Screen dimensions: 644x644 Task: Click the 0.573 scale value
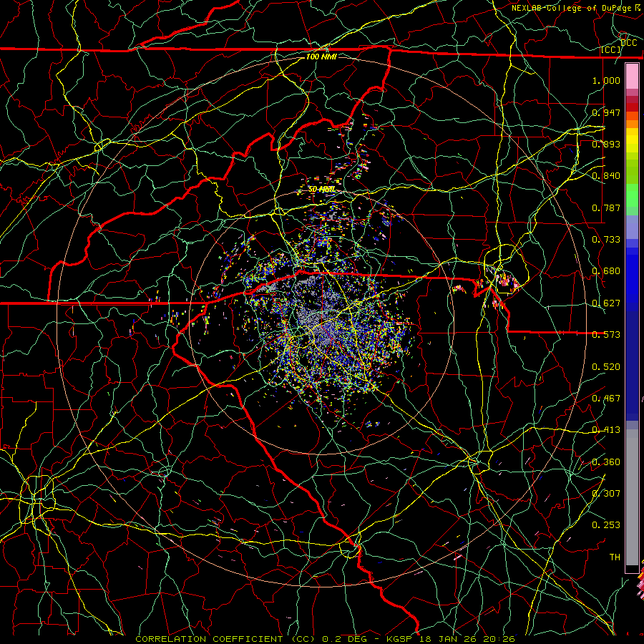pyautogui.click(x=606, y=335)
